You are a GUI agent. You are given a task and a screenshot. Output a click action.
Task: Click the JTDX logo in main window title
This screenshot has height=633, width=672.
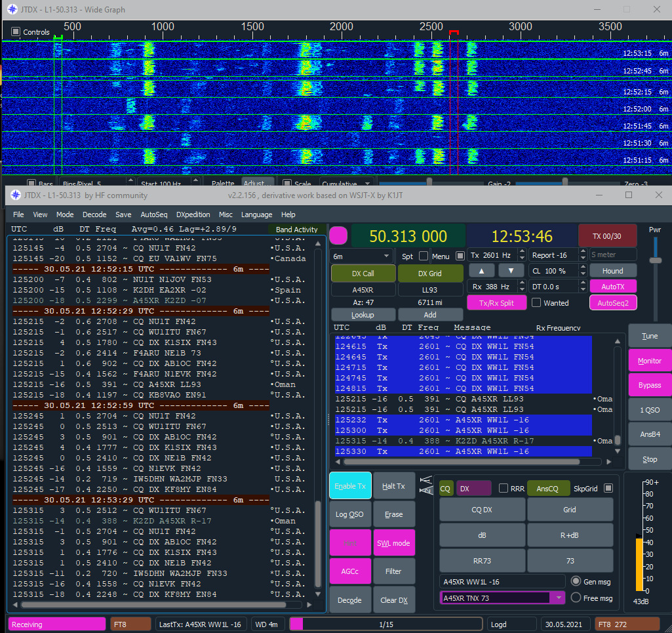pyautogui.click(x=16, y=195)
